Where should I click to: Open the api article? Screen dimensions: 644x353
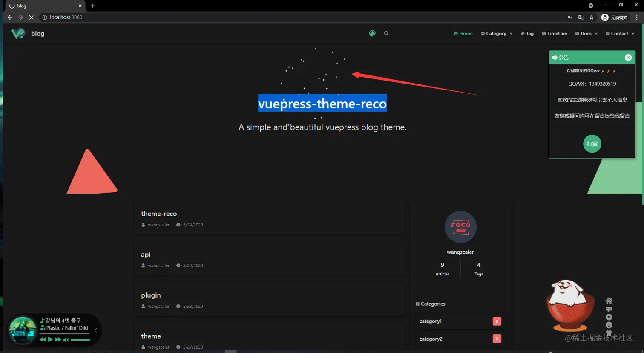click(x=146, y=255)
